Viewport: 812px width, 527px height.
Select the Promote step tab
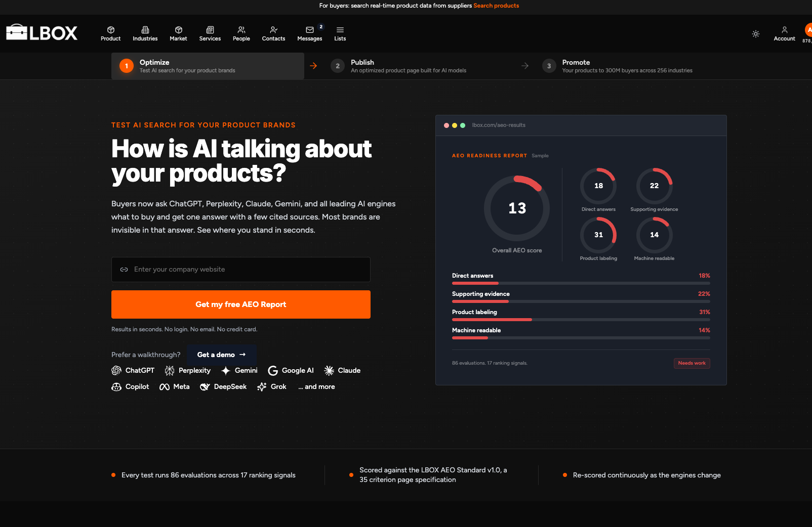point(630,66)
